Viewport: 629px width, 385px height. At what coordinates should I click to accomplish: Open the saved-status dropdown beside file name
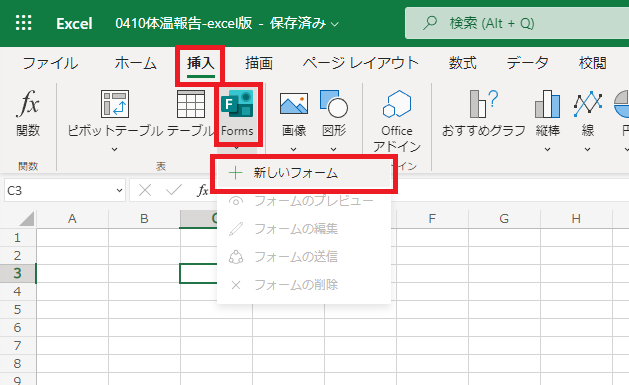tap(335, 24)
